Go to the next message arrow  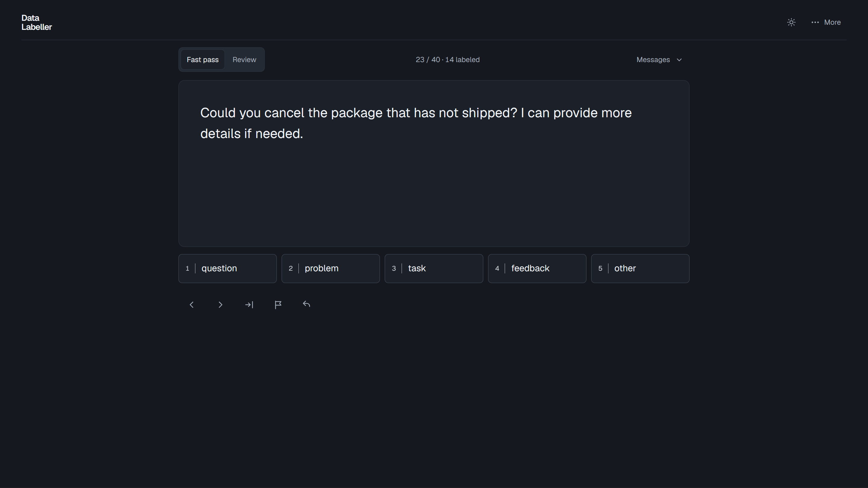220,305
